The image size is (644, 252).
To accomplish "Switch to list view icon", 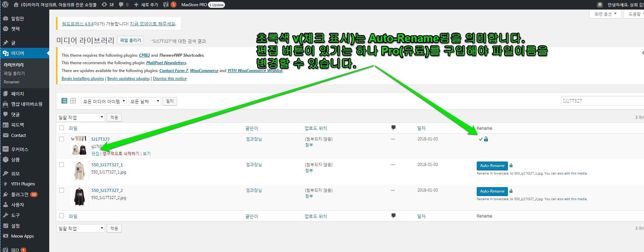I will pos(64,101).
